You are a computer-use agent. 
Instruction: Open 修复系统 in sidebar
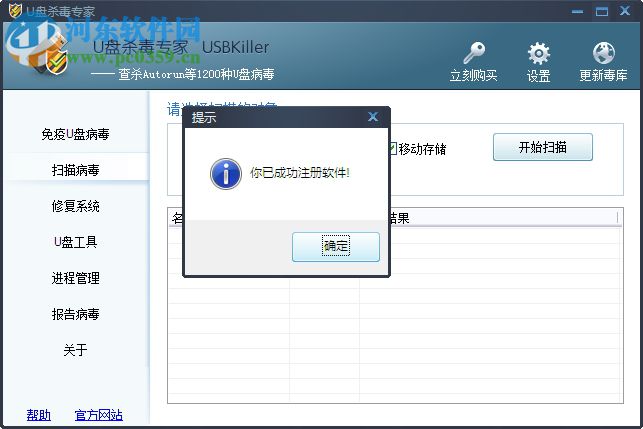point(75,206)
